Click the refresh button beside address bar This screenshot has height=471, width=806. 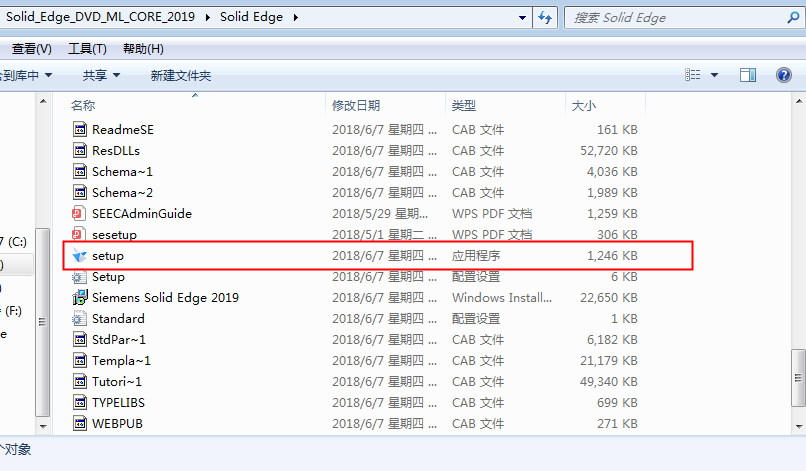tap(545, 17)
